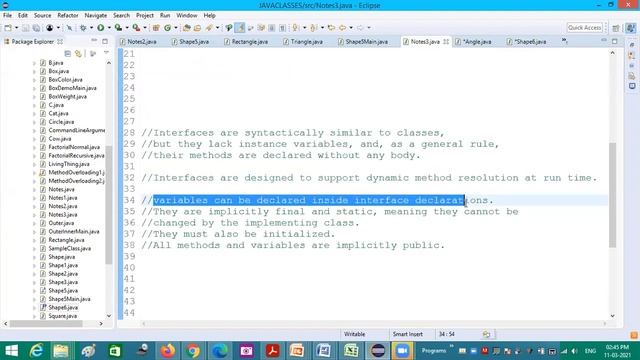Click the Quick Access field
This screenshot has height=360, width=640.
click(585, 28)
